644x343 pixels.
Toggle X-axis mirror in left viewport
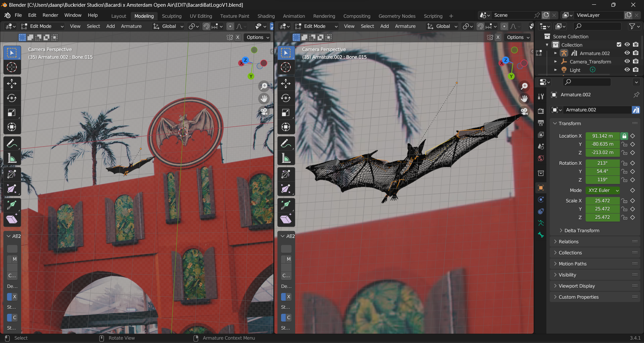coord(238,37)
